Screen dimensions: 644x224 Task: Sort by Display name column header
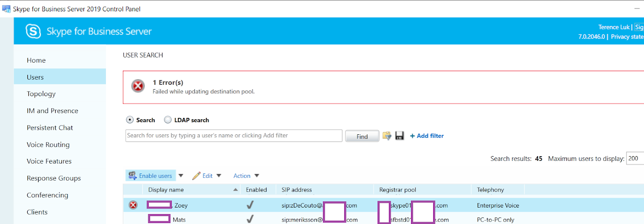(x=166, y=190)
